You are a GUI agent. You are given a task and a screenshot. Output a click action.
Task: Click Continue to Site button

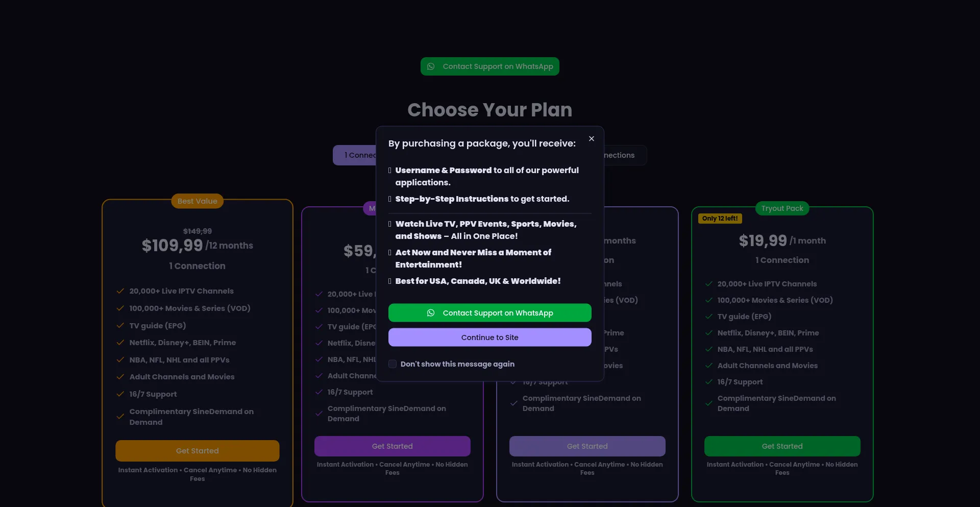[x=489, y=337]
